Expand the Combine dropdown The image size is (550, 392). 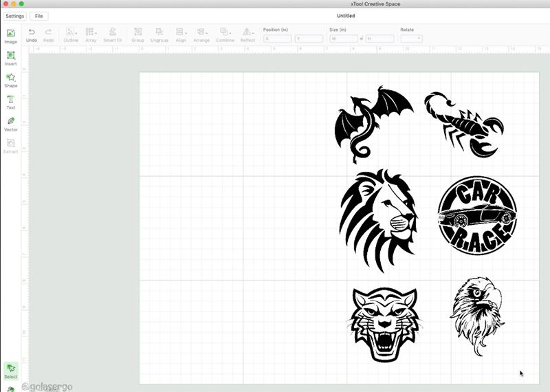(x=230, y=32)
